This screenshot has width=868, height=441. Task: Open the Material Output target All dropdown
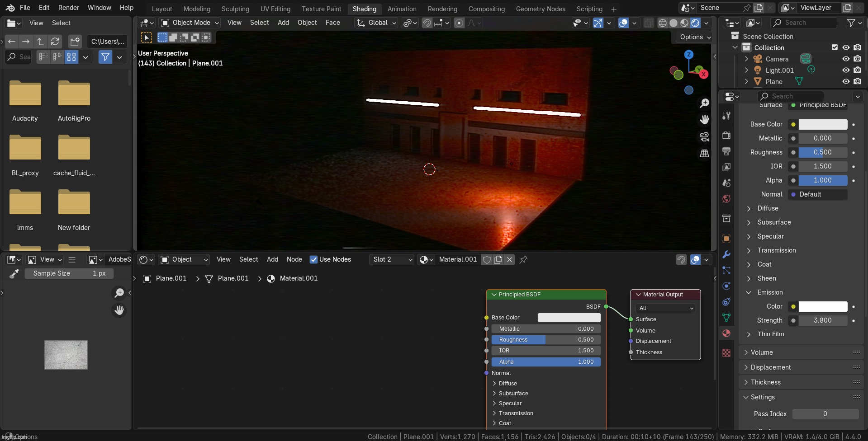[665, 308]
